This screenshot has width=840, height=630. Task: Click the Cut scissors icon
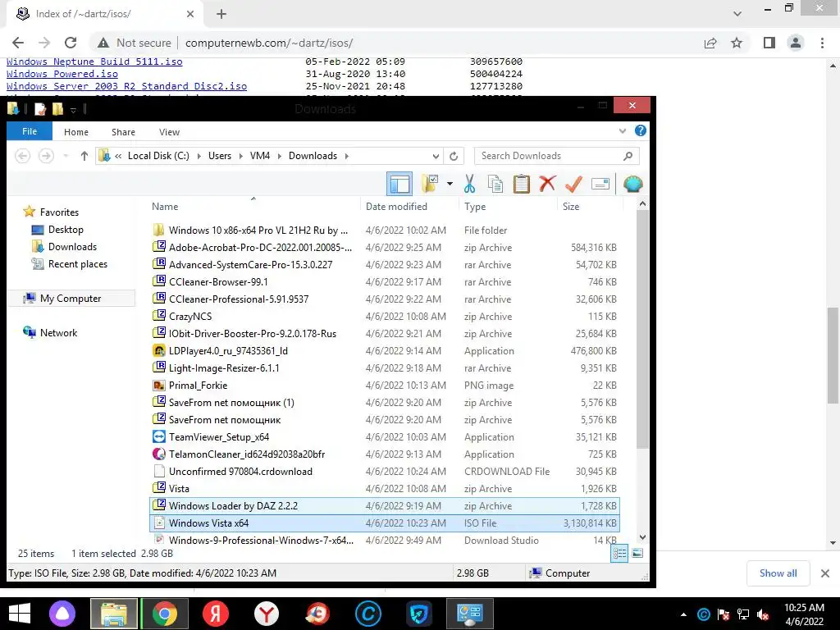tap(470, 185)
